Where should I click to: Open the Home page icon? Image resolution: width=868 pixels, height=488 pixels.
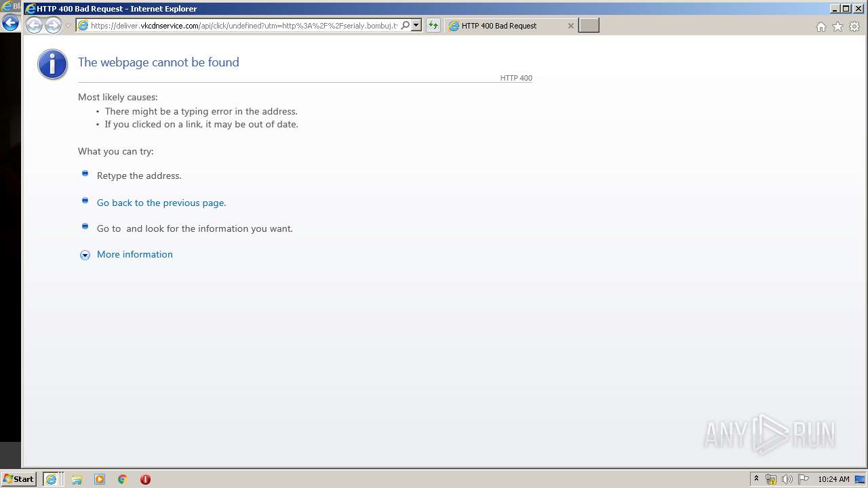[821, 26]
